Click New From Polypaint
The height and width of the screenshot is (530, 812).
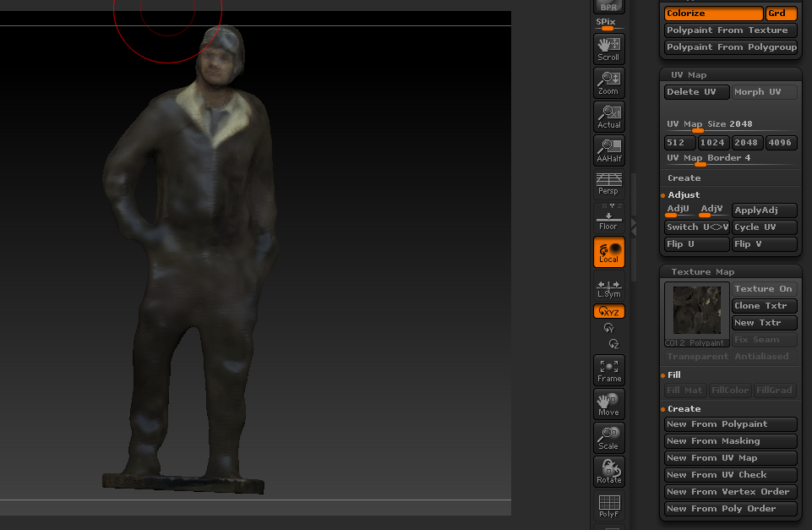(730, 423)
